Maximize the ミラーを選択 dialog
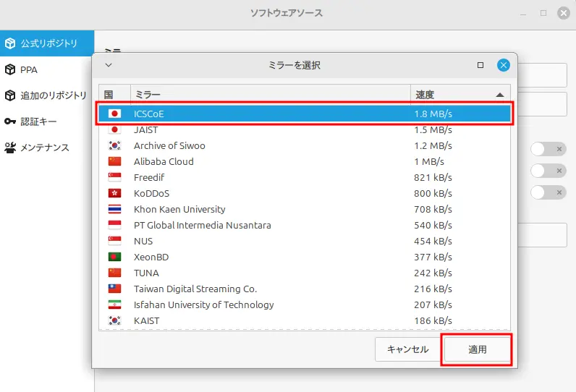Screen dimensions: 576x392 coord(480,65)
